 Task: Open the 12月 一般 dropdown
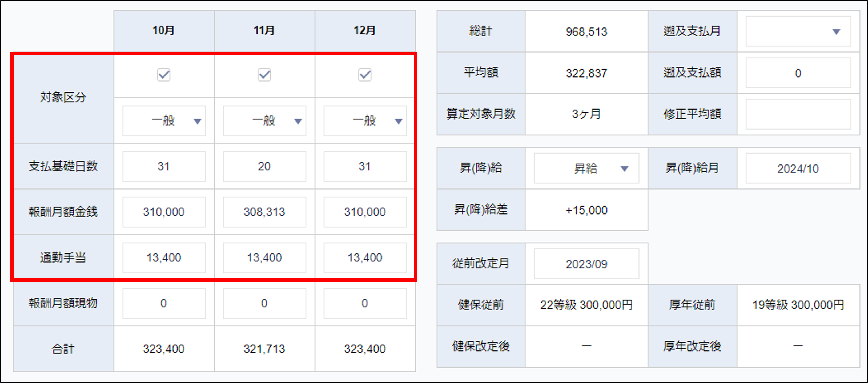[365, 121]
